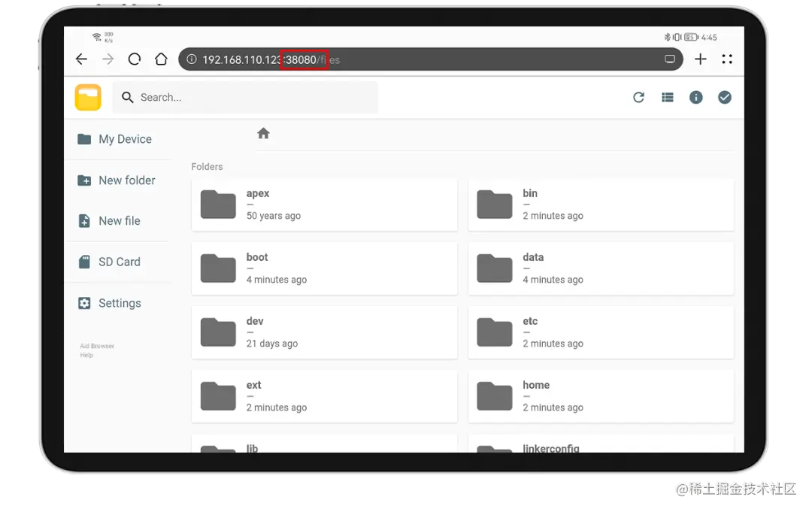Viewport: 812px width, 512px height.
Task: Click the '50 years ago' text
Action: coord(274,215)
